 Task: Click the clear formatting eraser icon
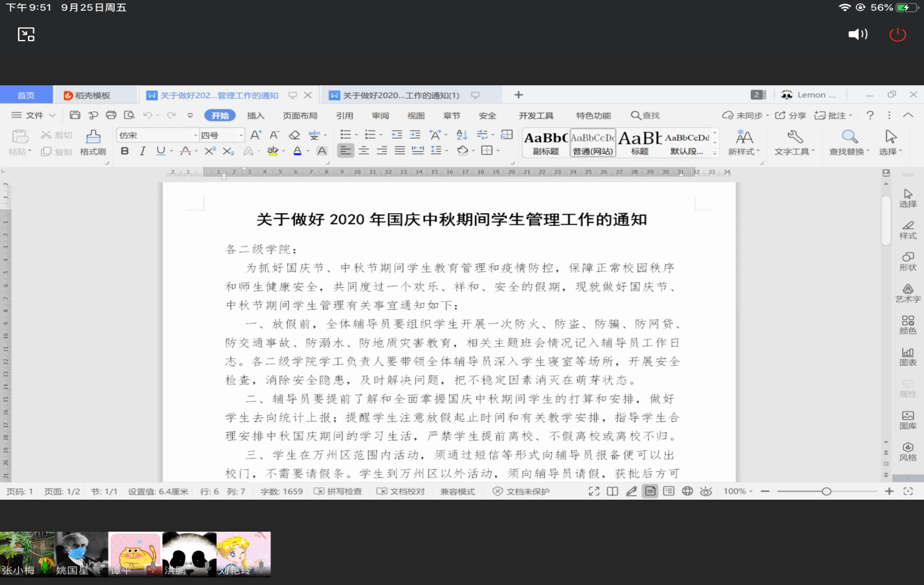click(x=294, y=135)
